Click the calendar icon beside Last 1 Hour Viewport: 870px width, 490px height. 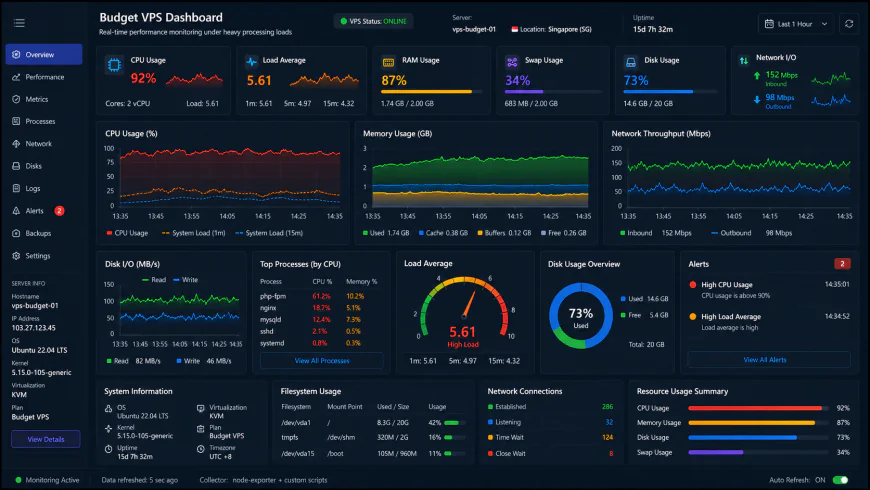tap(769, 24)
